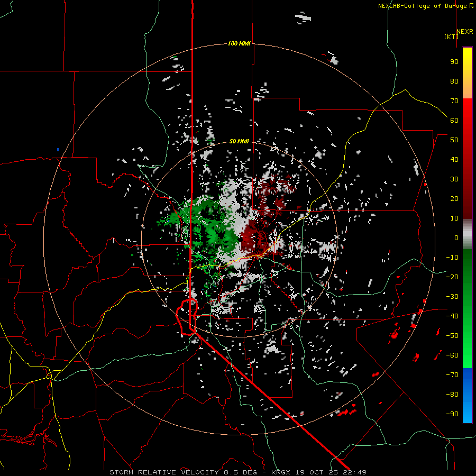Viewport: 476px width, 476px height.
Task: Click the -30 value on velocity scale
Action: 452,297
